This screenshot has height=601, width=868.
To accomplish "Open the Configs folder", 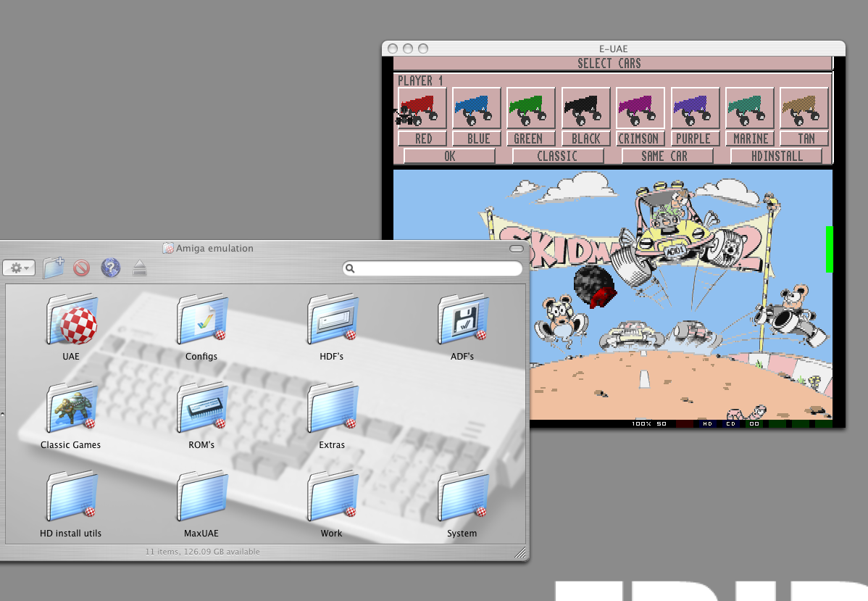I will (x=201, y=320).
